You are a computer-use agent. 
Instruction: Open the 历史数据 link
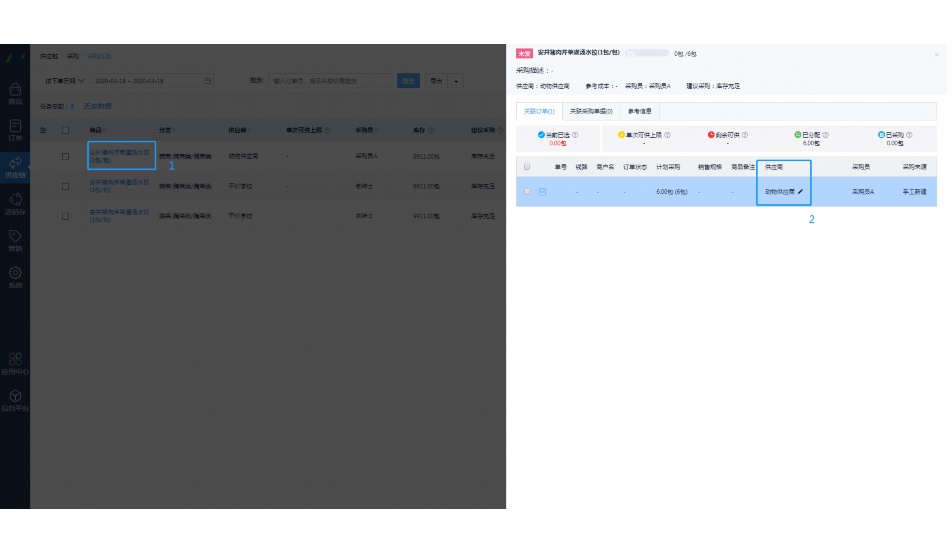tap(97, 105)
